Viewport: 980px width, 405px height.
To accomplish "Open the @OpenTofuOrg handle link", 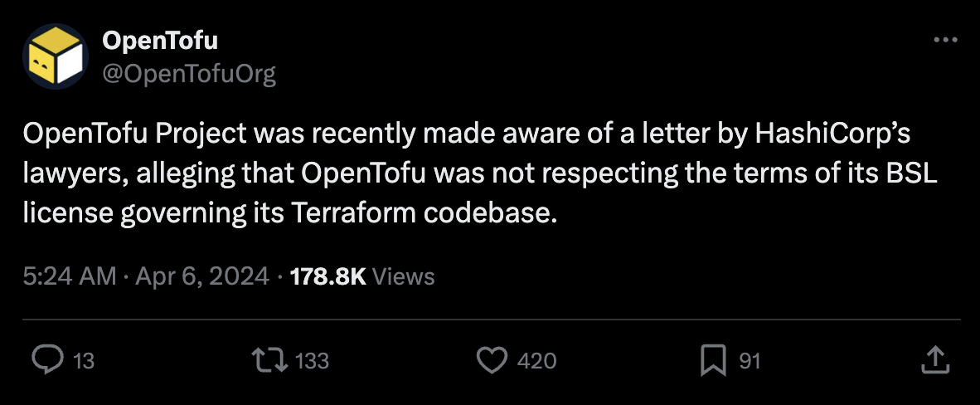I will (x=189, y=75).
